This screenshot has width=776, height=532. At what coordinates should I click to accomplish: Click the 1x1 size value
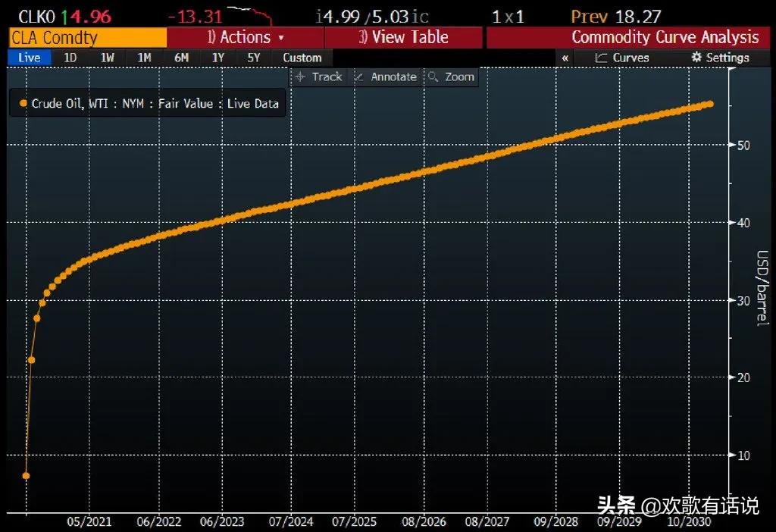(x=508, y=17)
